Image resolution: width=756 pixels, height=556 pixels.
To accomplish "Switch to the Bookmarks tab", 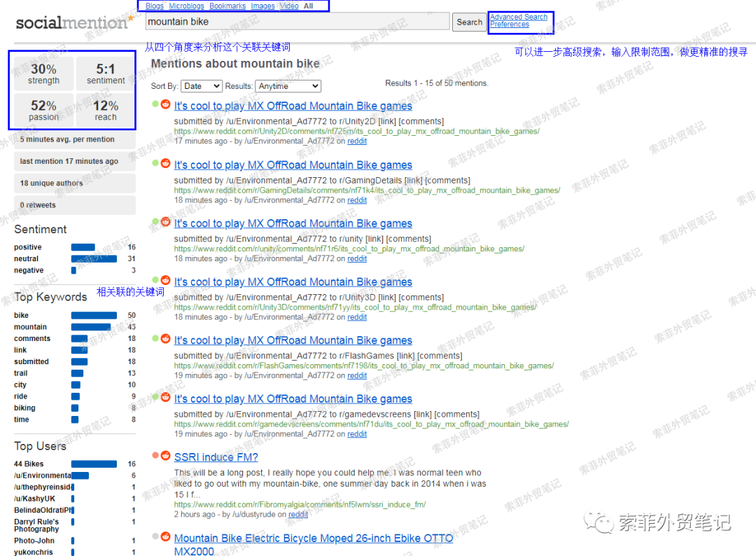I will 227,6.
